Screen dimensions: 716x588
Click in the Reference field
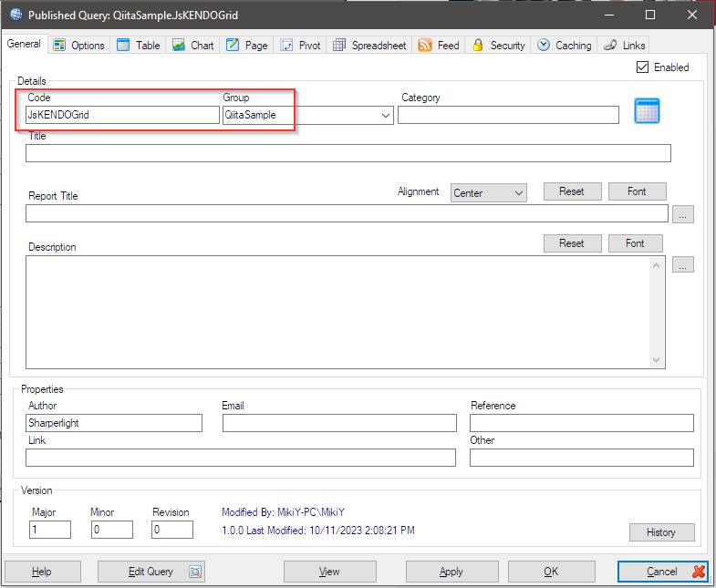(582, 423)
